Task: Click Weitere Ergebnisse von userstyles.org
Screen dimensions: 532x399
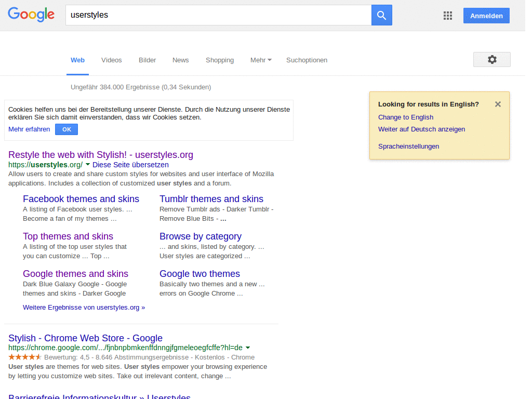Action: pyautogui.click(x=84, y=308)
